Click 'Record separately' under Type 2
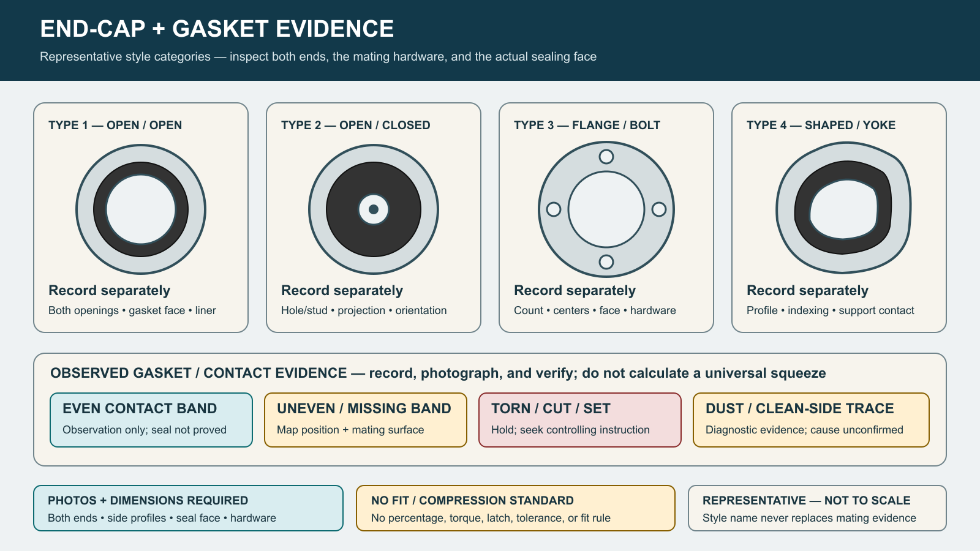Screen dimensions: 980x551 [342, 290]
